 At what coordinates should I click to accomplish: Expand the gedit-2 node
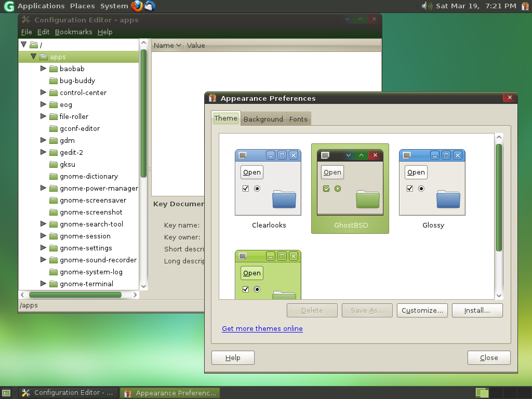point(43,152)
